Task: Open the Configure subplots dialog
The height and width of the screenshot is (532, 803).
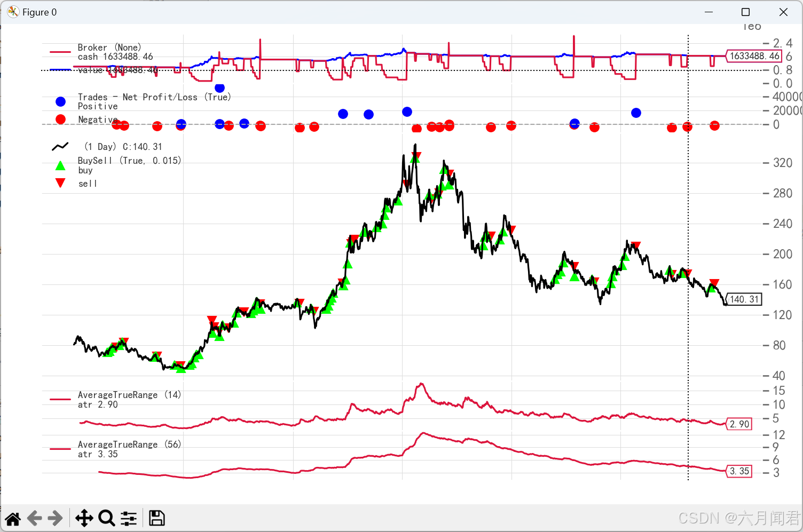Action: pyautogui.click(x=129, y=518)
